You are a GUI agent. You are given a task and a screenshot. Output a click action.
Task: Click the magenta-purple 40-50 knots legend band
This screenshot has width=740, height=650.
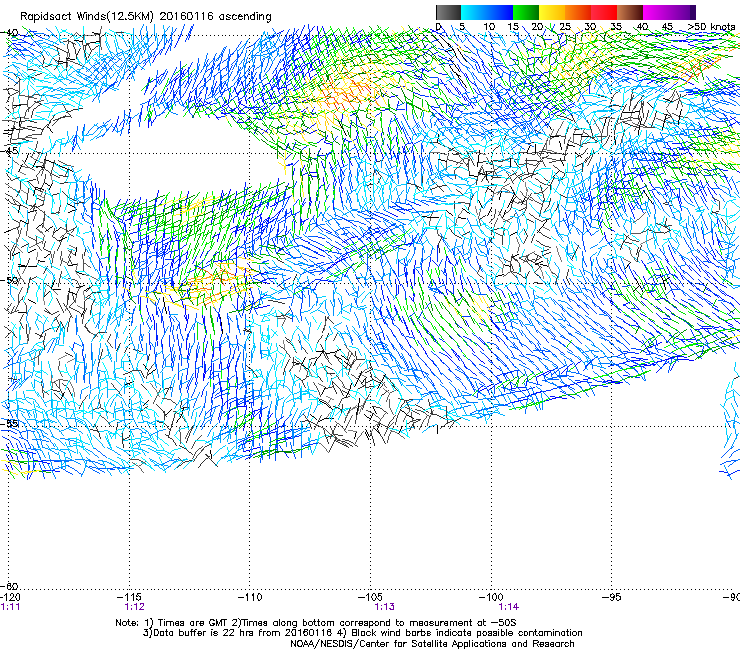tap(669, 12)
